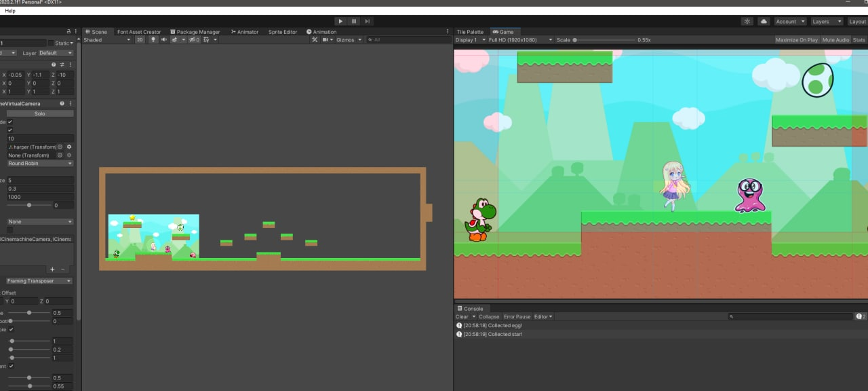Viewport: 868px width, 391px height.
Task: Open the scene tools wrench icon
Action: click(315, 40)
